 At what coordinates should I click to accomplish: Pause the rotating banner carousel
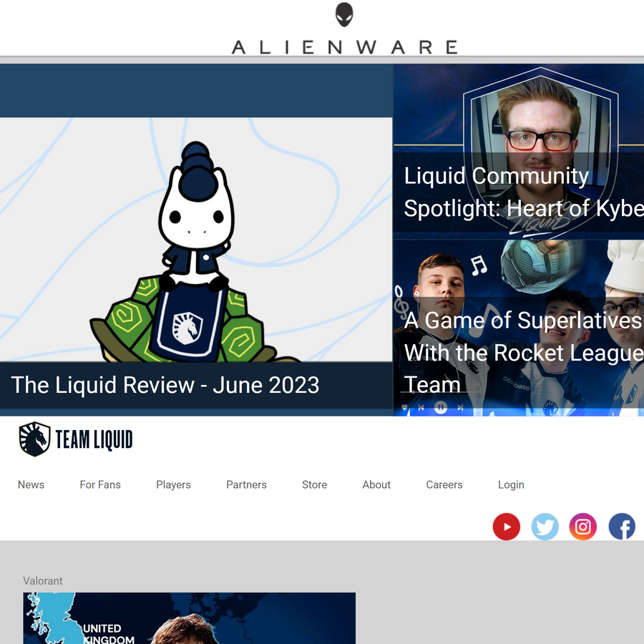(441, 408)
